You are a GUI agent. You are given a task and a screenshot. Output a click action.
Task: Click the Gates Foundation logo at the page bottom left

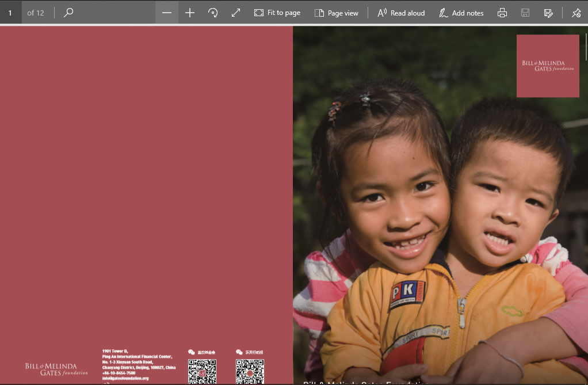56,369
